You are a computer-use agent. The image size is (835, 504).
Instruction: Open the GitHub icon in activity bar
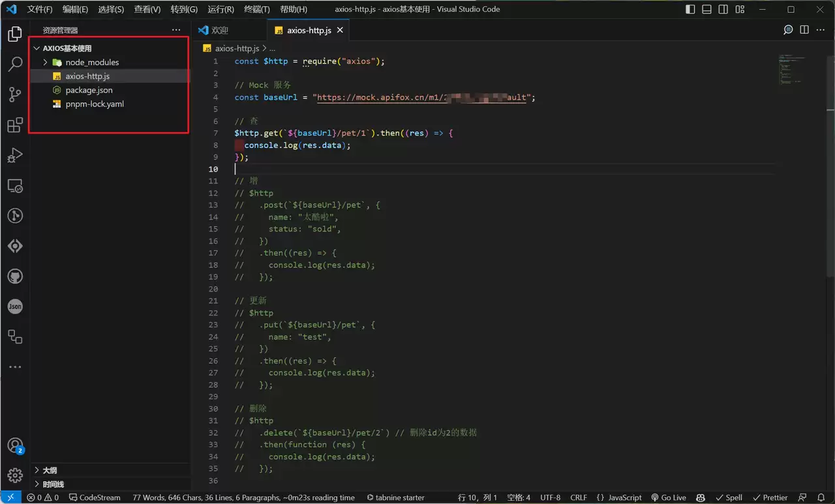15,276
